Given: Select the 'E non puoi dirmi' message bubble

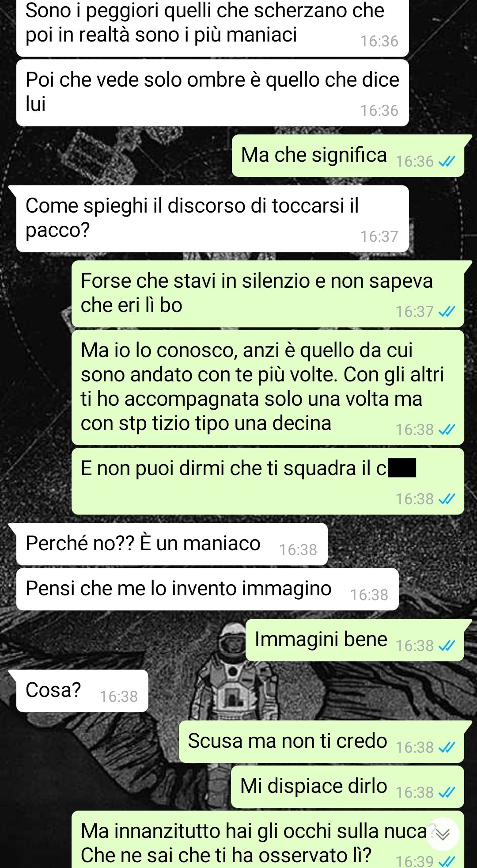Looking at the screenshot, I should coord(268,481).
